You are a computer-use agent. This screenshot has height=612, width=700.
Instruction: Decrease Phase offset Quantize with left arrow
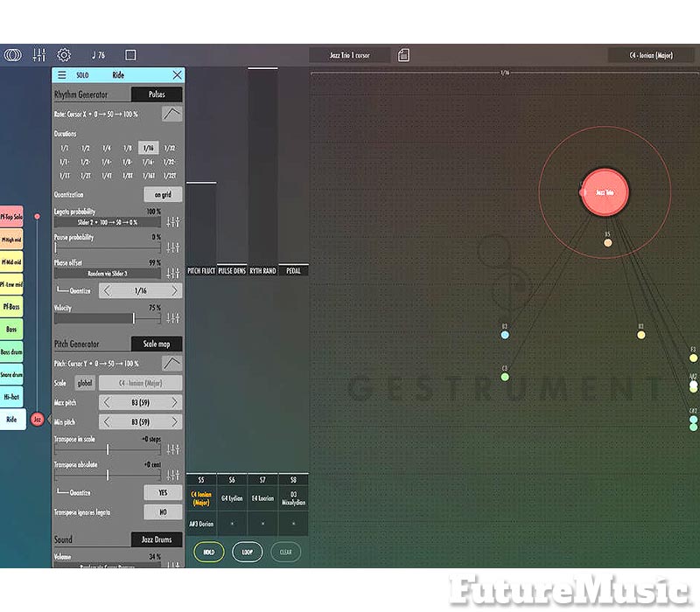pyautogui.click(x=106, y=291)
